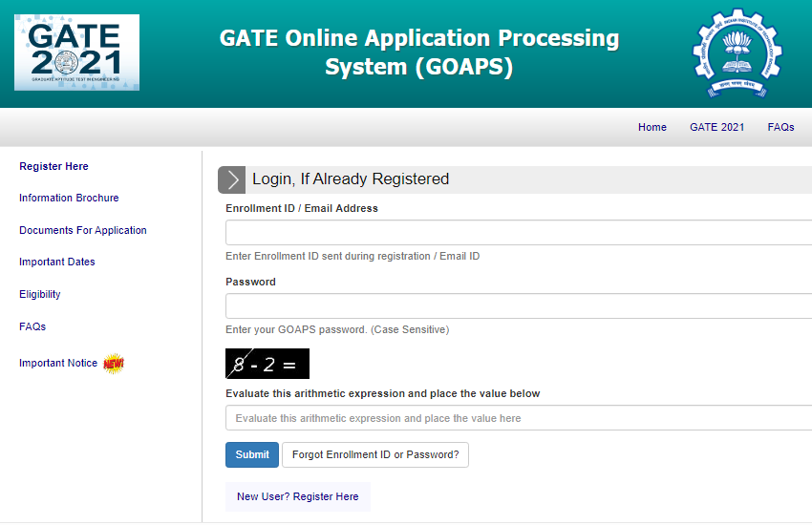The image size is (812, 525).
Task: Click Forgot Enrollment ID or Password button
Action: tap(375, 454)
